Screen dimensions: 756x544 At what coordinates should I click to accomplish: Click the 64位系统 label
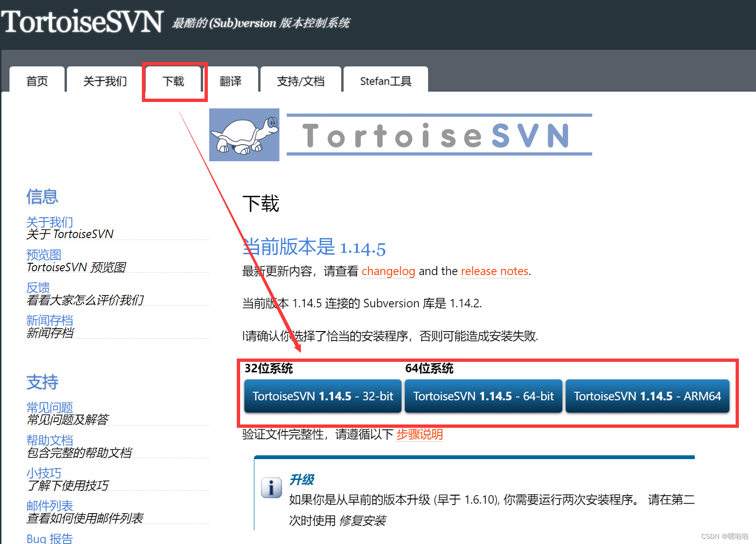pyautogui.click(x=429, y=369)
